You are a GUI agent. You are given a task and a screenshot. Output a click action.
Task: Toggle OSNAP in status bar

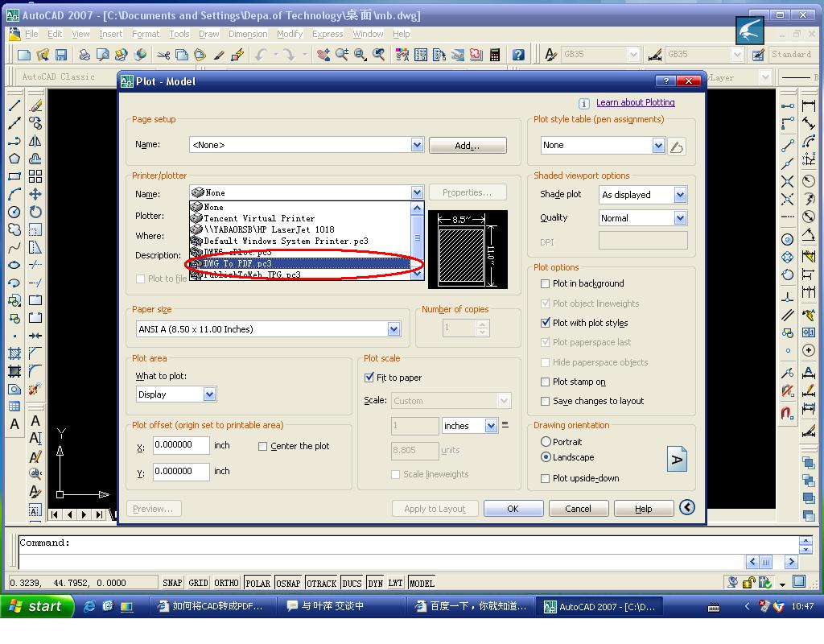pos(288,583)
